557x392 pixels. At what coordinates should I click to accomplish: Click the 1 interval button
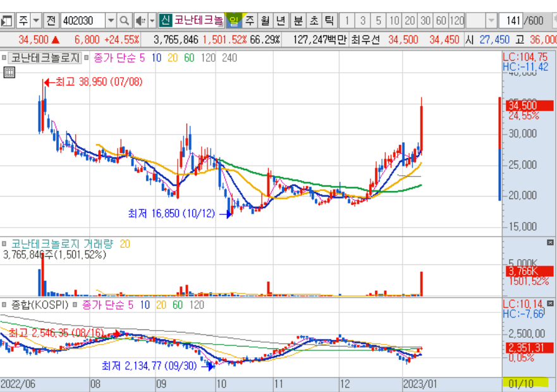pos(346,21)
